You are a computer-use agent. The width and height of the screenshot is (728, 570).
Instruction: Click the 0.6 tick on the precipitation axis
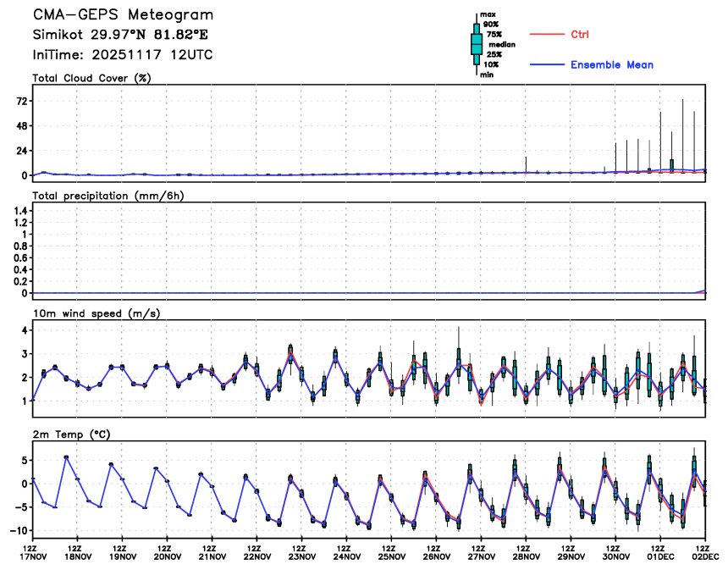(x=20, y=257)
